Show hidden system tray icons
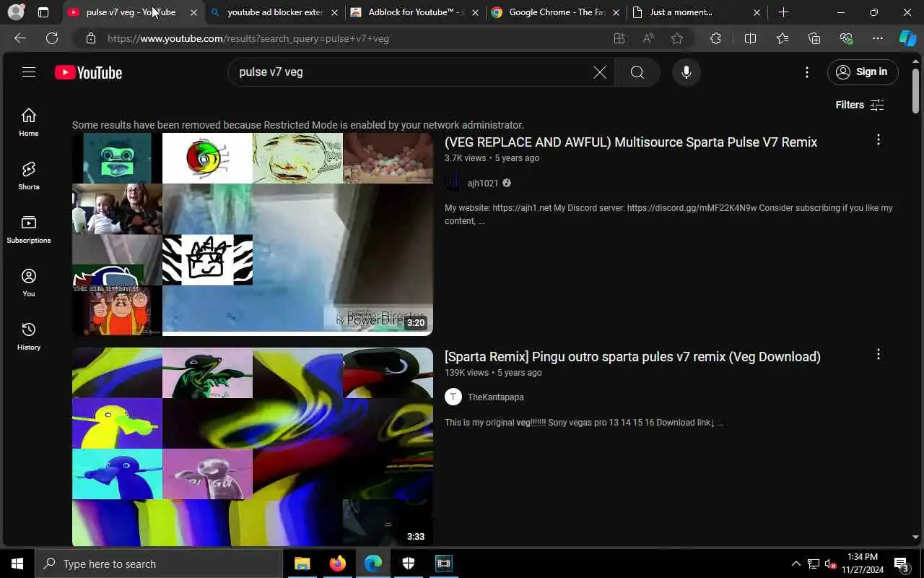 click(x=796, y=564)
